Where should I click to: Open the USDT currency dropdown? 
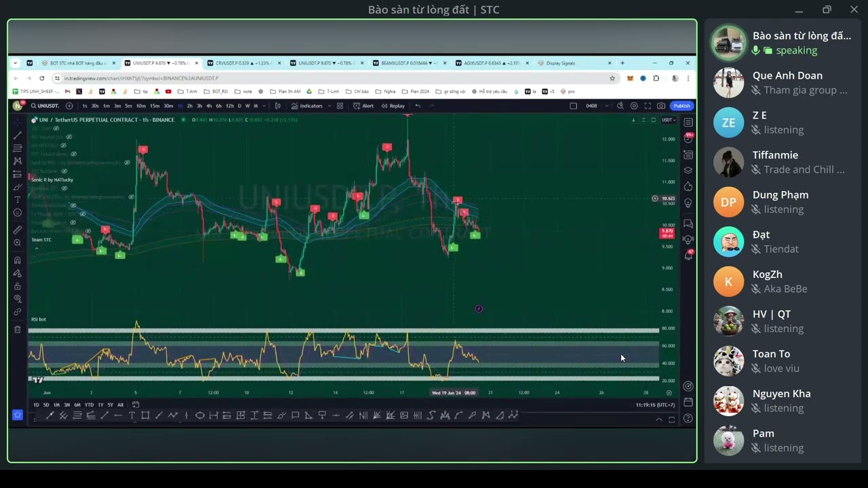coord(669,120)
